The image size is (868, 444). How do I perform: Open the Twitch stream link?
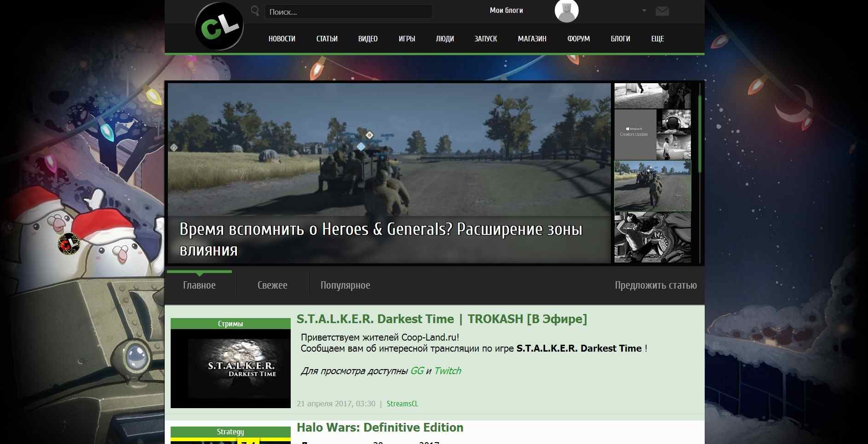point(448,371)
